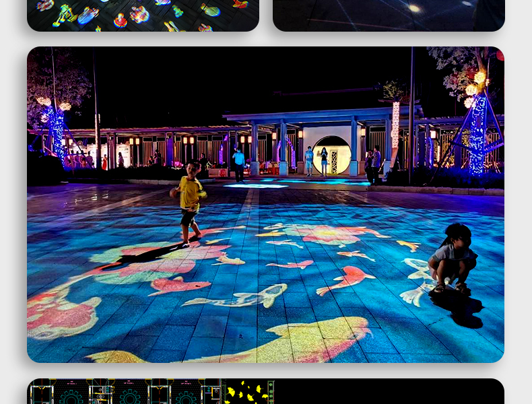Click the blue-lit tree on the left
532x404 pixels.
click(55, 130)
